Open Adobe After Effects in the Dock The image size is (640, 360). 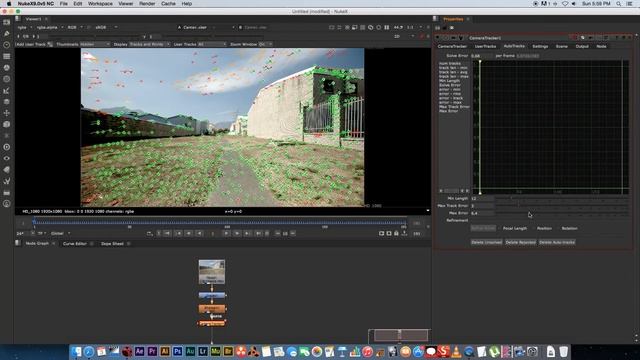[140, 351]
